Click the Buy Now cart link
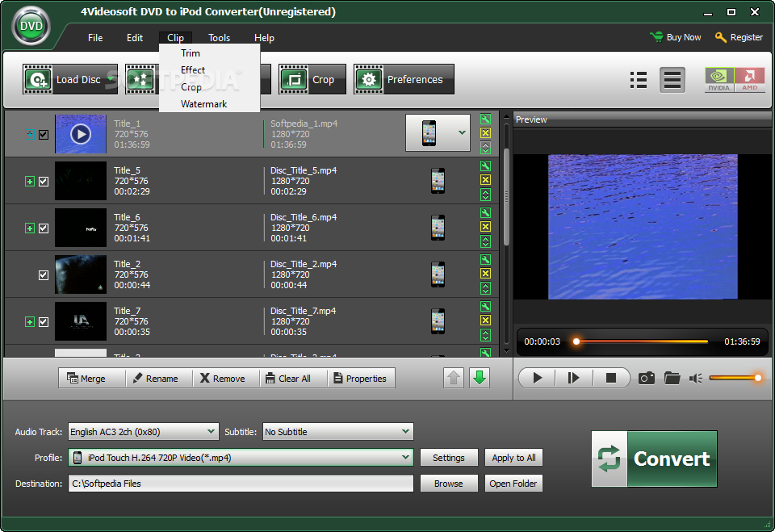775x532 pixels. click(675, 37)
